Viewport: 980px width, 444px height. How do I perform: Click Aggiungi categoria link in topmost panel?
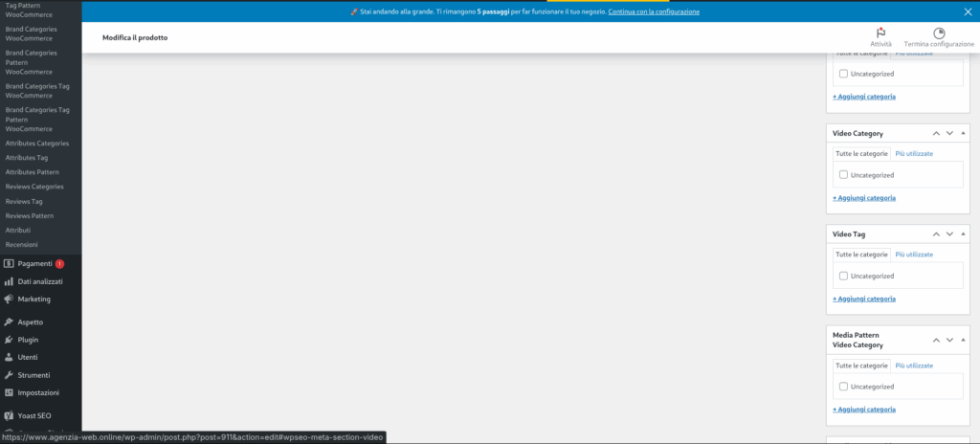point(864,97)
